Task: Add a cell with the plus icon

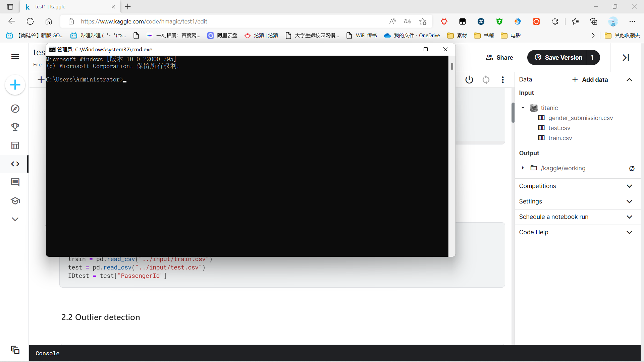Action: 41,80
